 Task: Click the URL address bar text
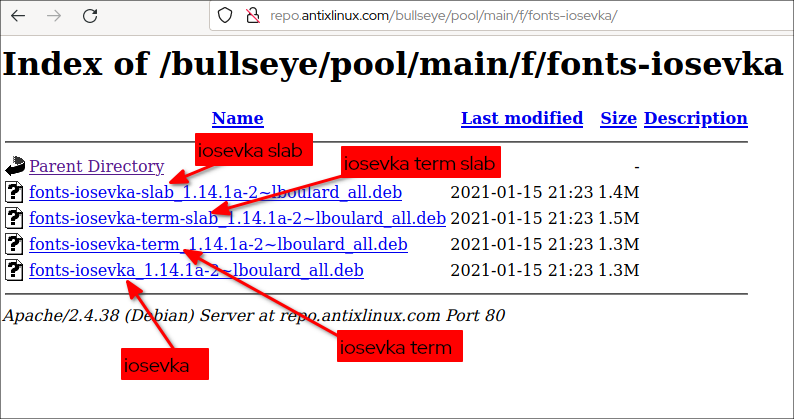point(444,16)
